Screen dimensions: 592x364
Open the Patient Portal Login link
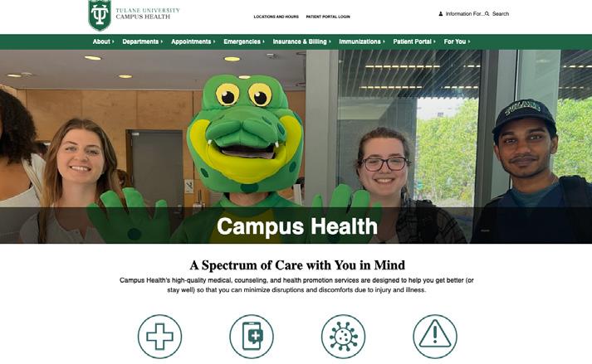[x=328, y=17]
